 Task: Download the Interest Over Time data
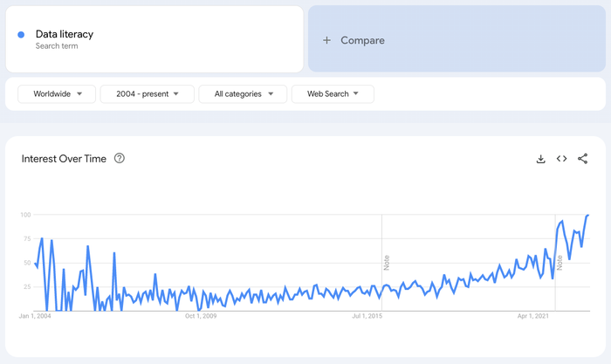click(540, 159)
